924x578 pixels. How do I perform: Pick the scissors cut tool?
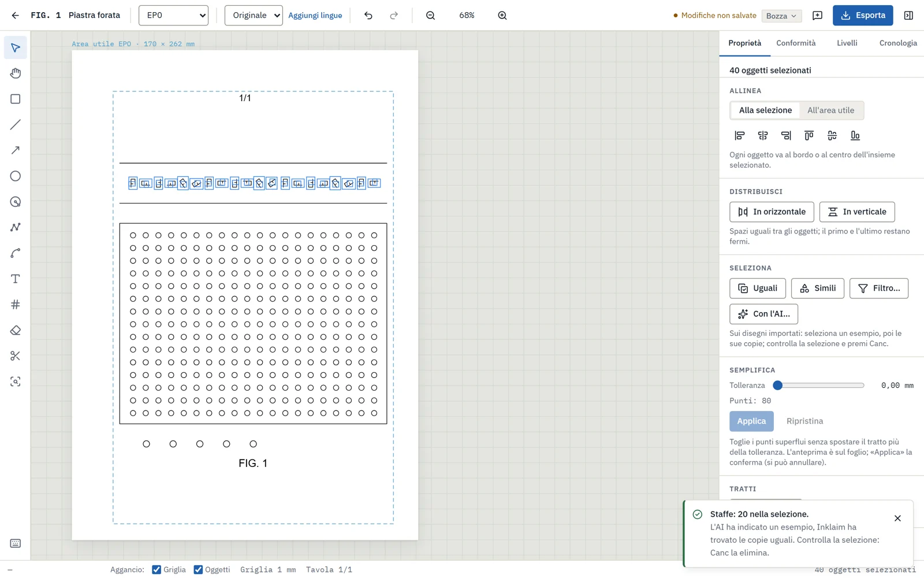click(16, 356)
